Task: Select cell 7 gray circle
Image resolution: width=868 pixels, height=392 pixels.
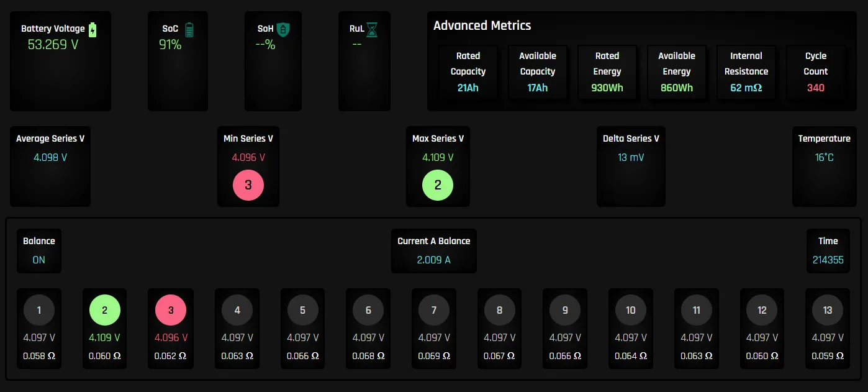Action: point(434,310)
